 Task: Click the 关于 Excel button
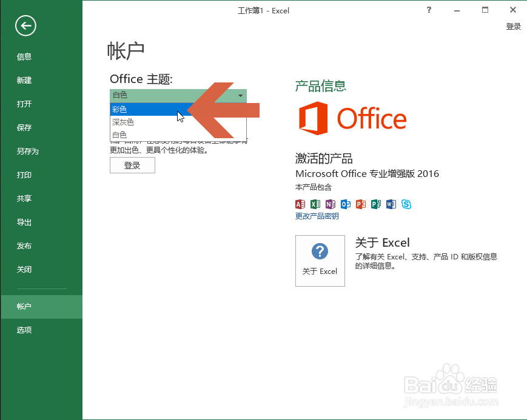point(320,261)
